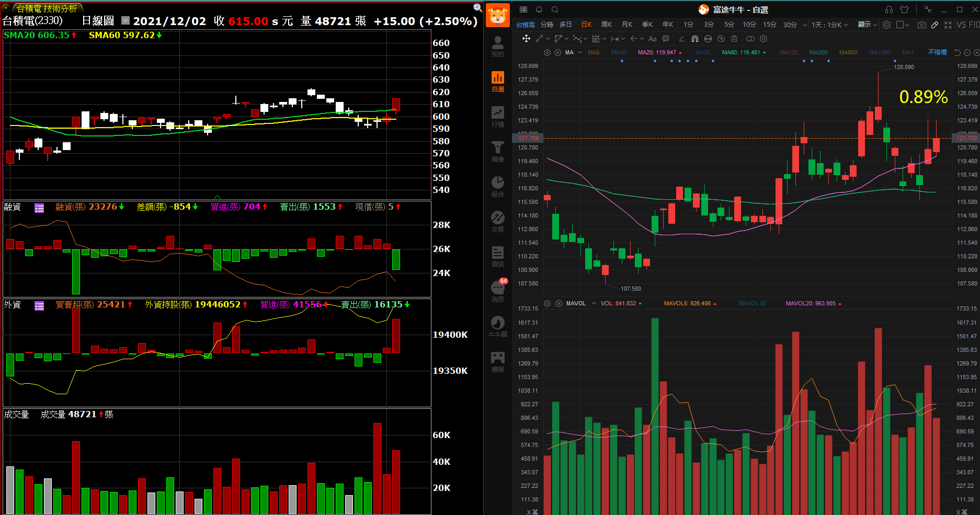
Task: Select the polygon shape drawing tool
Action: (x=559, y=39)
